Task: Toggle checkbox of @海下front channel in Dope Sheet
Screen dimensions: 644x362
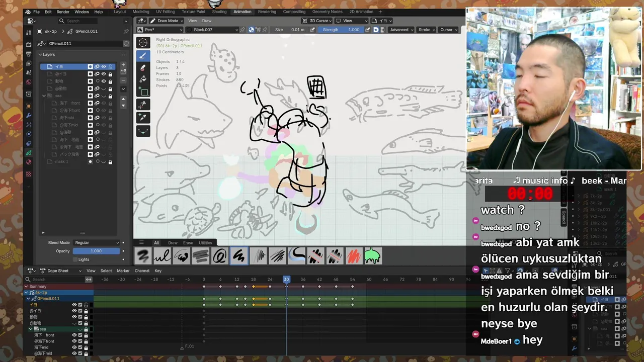Action: point(80,341)
